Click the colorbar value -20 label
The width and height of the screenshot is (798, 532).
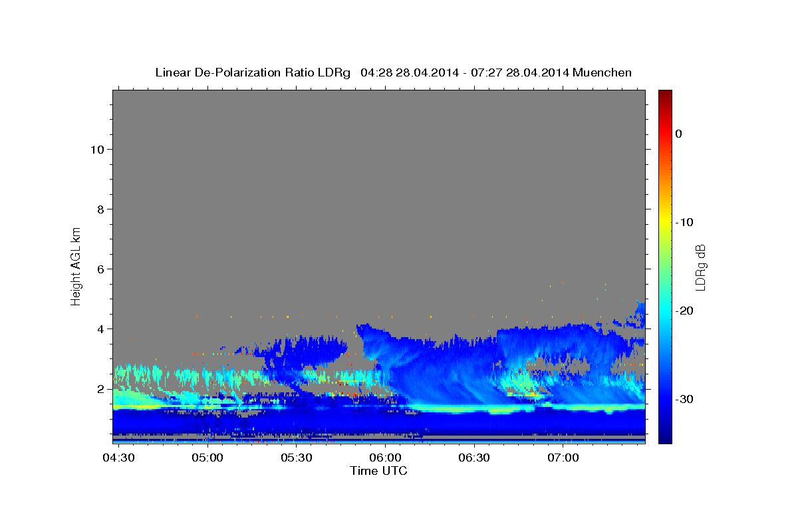[x=685, y=311]
